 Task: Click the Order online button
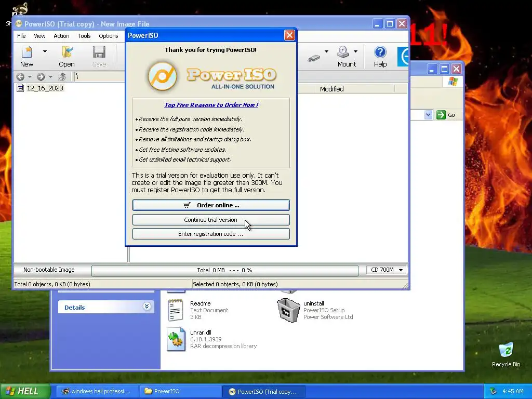click(211, 205)
